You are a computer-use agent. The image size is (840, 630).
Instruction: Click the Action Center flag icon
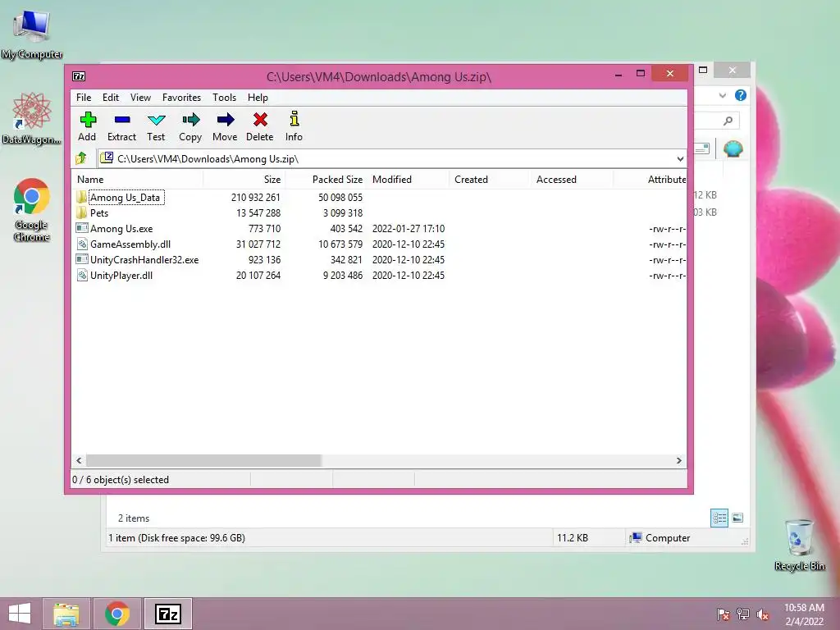pyautogui.click(x=724, y=614)
